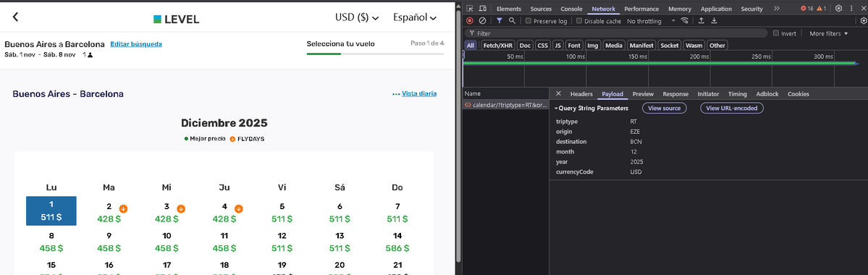Image resolution: width=868 pixels, height=275 pixels.
Task: Open the No throttling dropdown
Action: (x=651, y=21)
